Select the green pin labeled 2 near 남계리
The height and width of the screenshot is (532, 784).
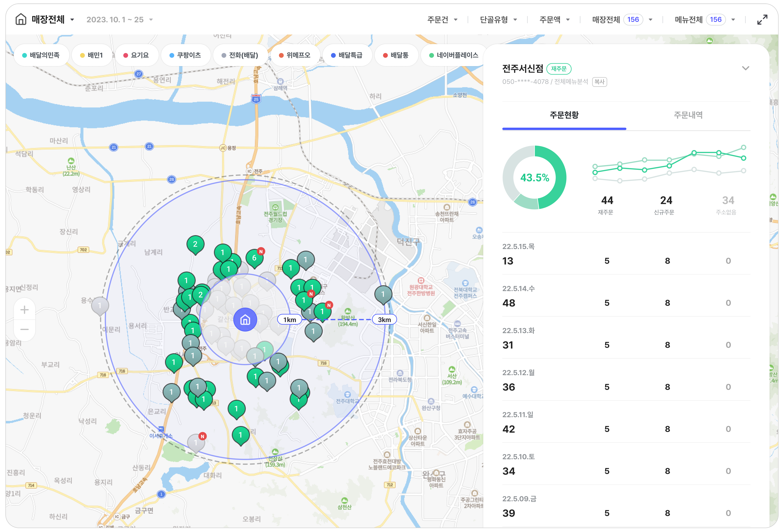coord(195,245)
